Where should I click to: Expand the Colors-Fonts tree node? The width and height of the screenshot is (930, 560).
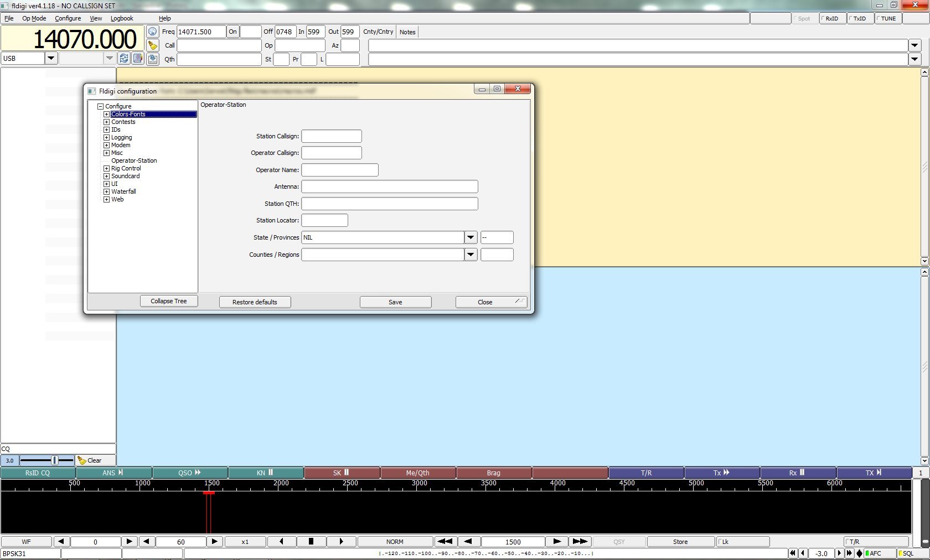tap(106, 115)
